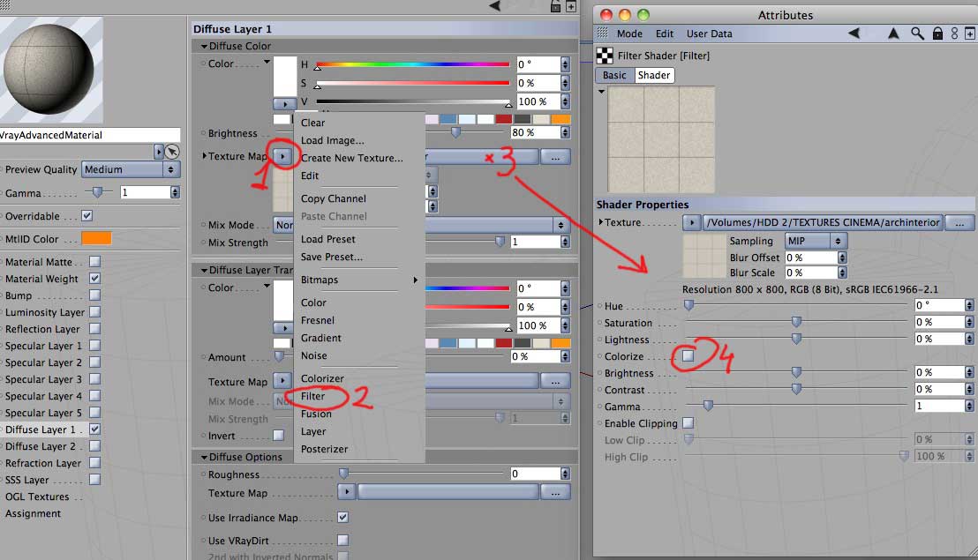Expand the Texture disclosure in Shader Properties

tap(600, 221)
